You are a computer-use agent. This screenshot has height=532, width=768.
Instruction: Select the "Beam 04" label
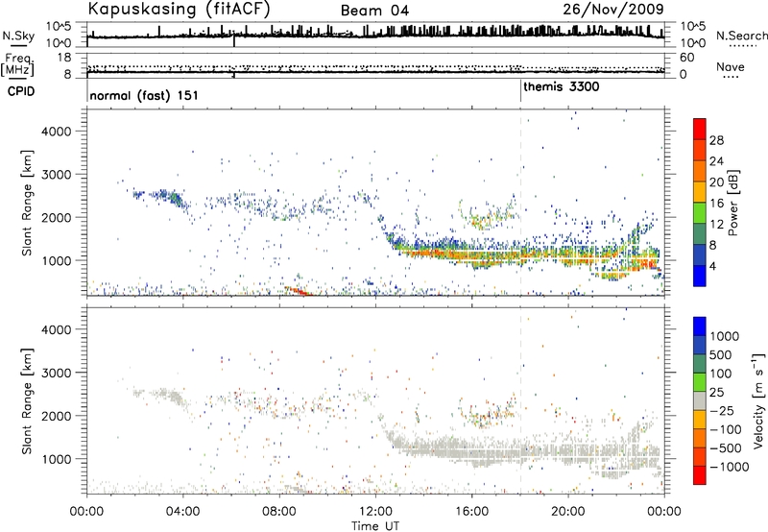click(x=374, y=11)
